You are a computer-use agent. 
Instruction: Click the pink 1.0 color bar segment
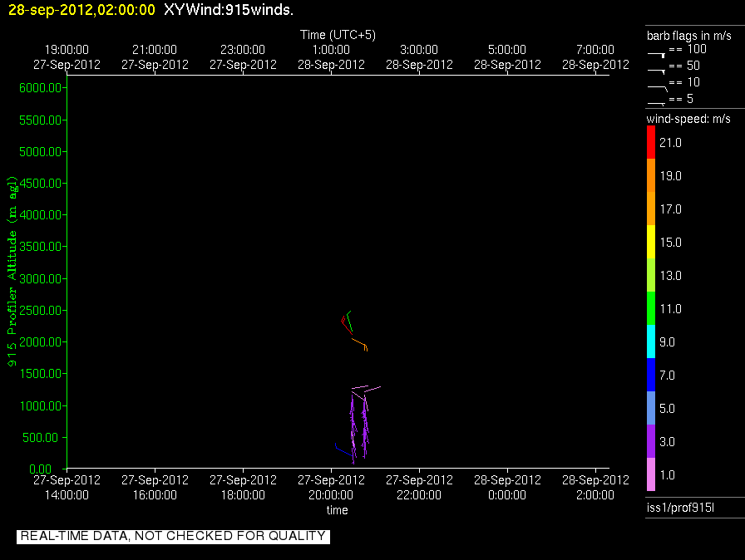[651, 474]
